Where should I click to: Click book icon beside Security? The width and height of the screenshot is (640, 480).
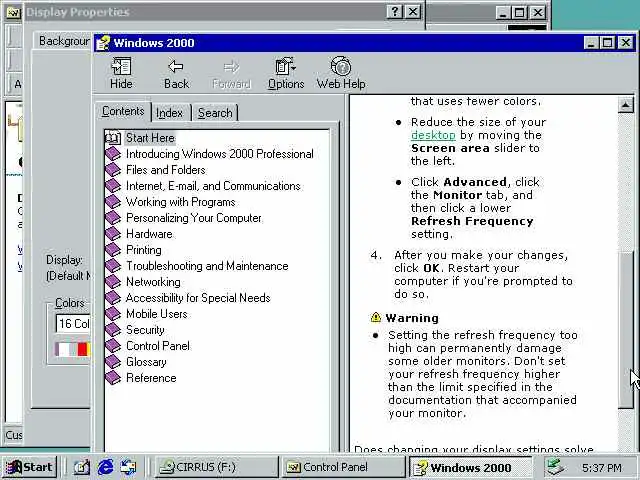pos(113,329)
